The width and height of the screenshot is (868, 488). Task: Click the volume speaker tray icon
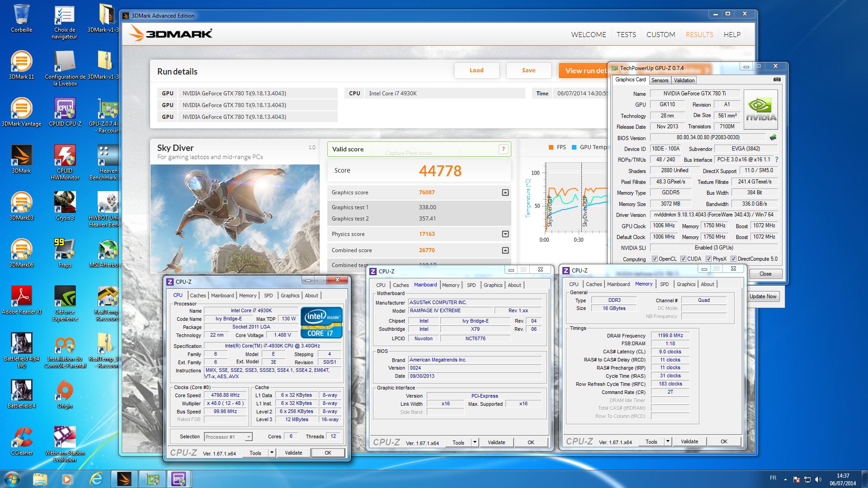click(818, 479)
